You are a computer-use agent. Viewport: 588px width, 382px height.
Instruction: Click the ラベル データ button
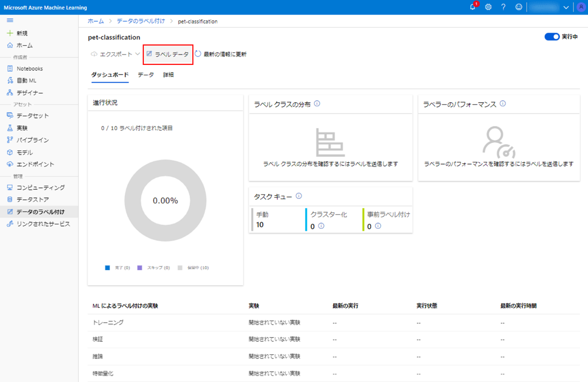168,54
